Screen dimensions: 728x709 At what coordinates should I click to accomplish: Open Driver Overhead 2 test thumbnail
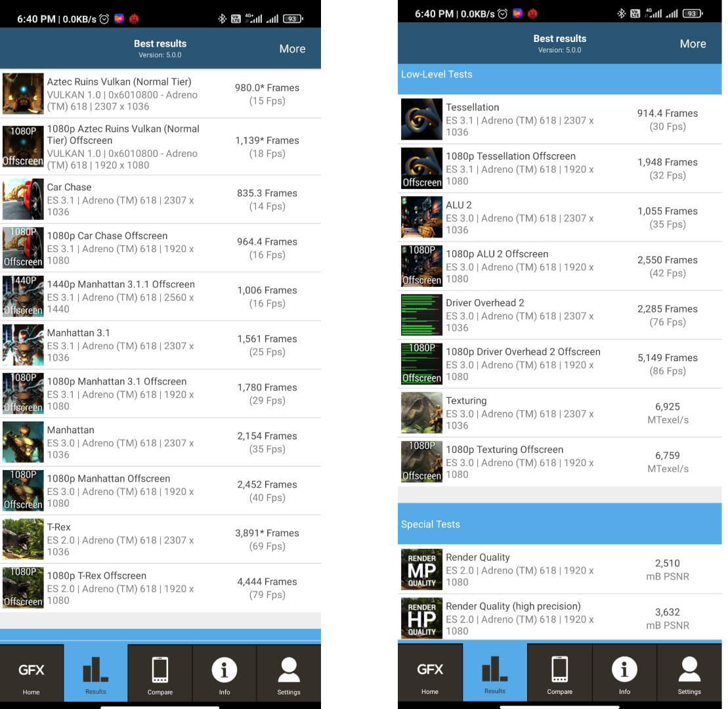(x=421, y=315)
